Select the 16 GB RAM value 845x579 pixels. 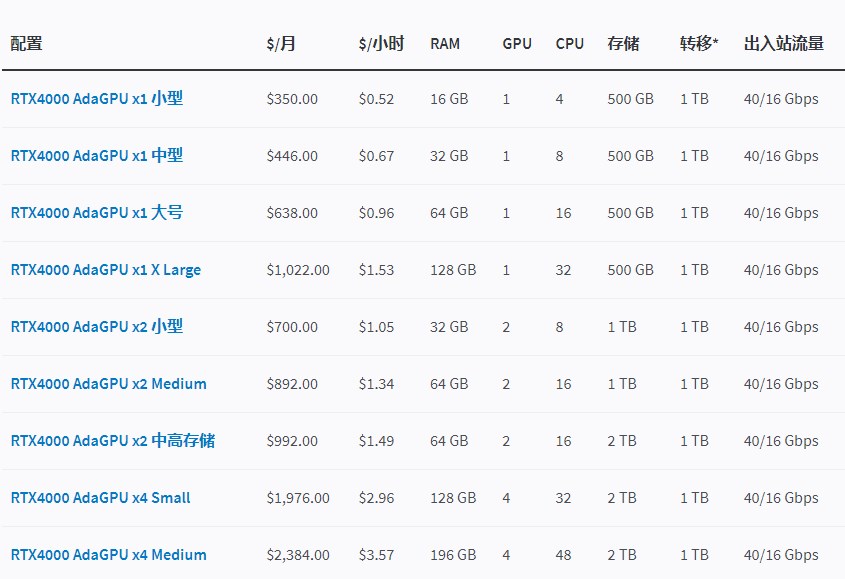click(449, 99)
